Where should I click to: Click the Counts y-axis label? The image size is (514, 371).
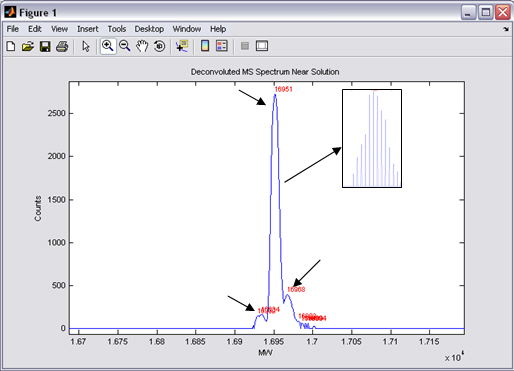[38, 208]
